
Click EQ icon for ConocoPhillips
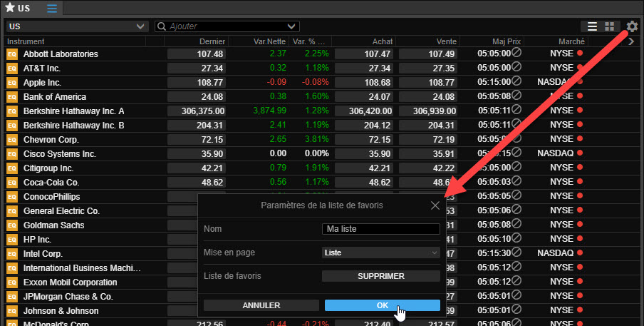point(12,197)
